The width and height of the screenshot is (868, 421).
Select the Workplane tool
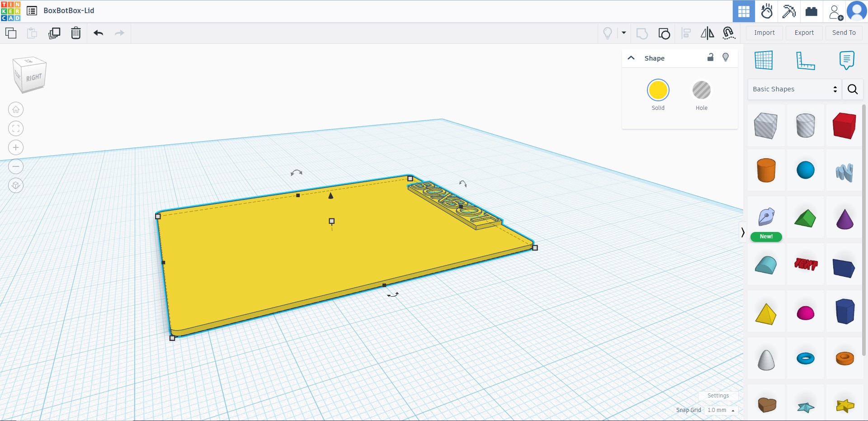[764, 60]
